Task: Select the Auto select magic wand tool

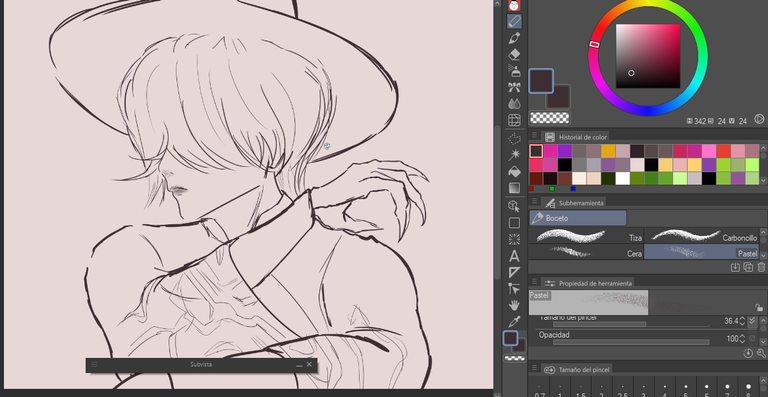Action: 514,155
